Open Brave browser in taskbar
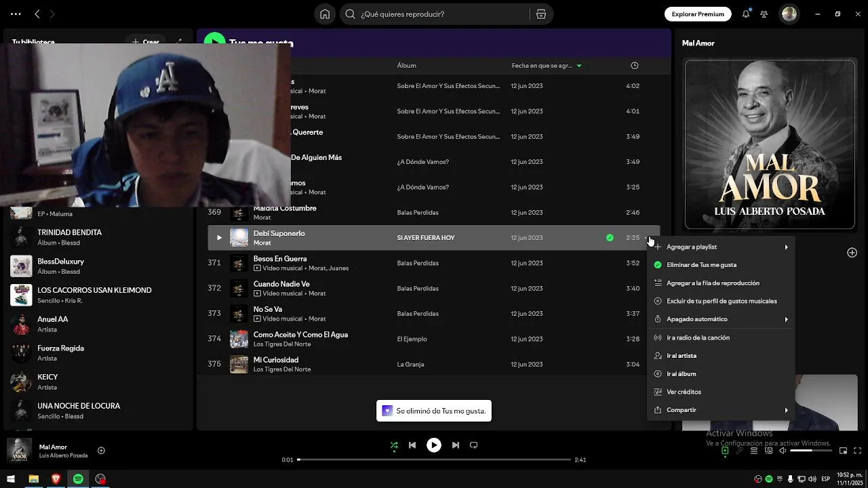This screenshot has height=488, width=868. click(56, 479)
